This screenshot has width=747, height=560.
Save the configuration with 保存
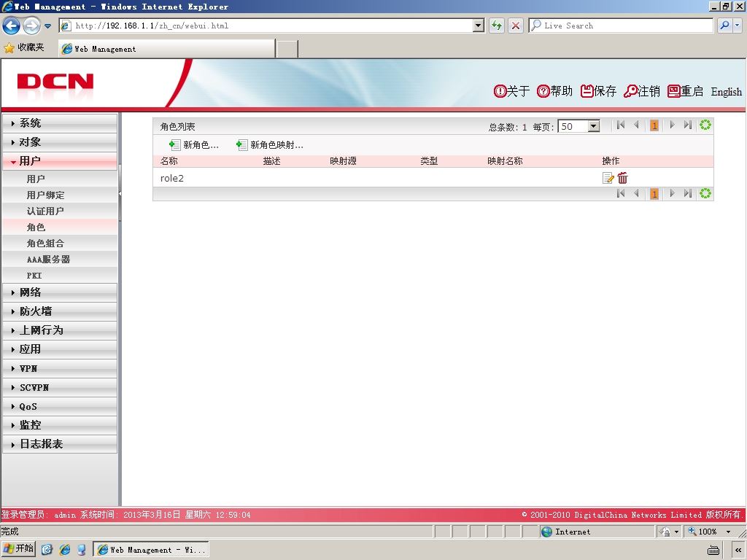(598, 91)
